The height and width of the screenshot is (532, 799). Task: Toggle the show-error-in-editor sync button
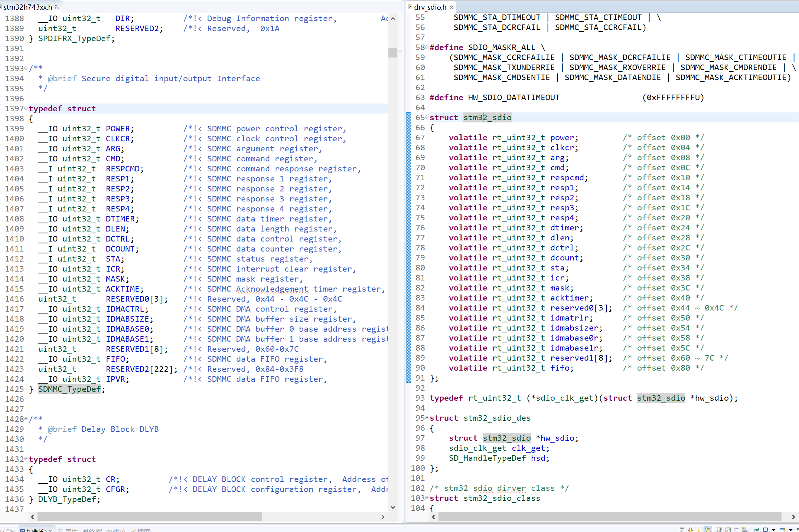tap(708, 530)
